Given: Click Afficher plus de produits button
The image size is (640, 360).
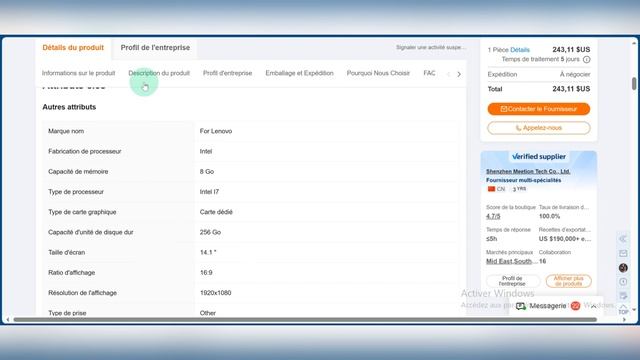Looking at the screenshot, I should click(x=568, y=281).
